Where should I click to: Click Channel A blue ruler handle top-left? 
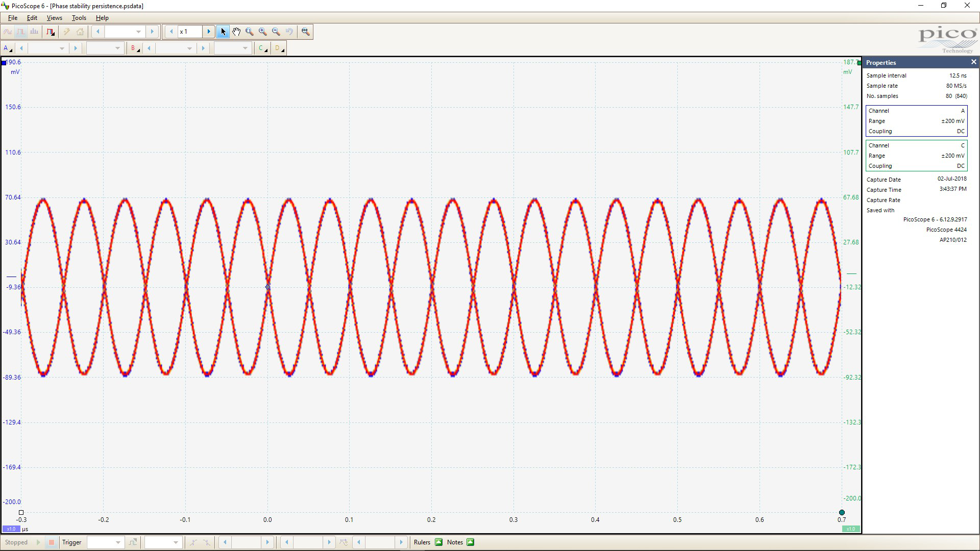pos(4,63)
